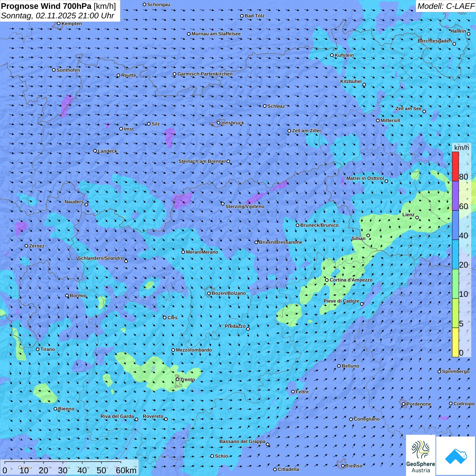Click the Lienz location label
This screenshot has height=476, width=476.
[408, 215]
